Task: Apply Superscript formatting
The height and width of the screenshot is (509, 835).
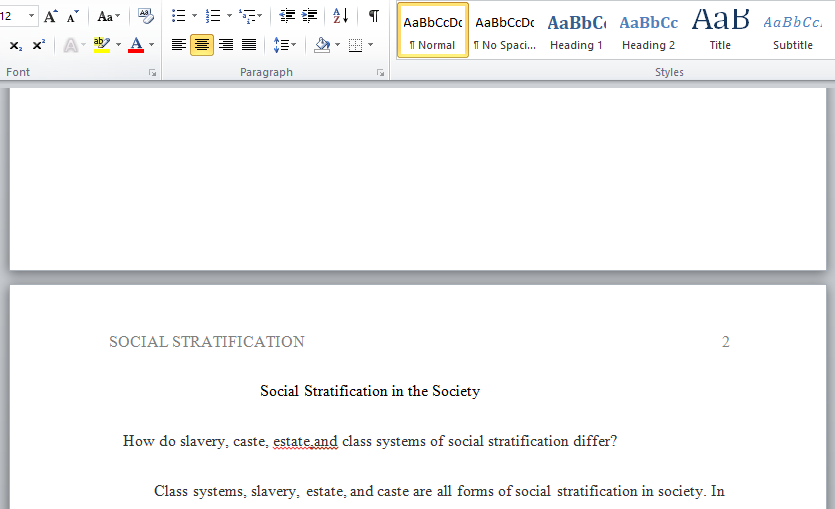Action: pyautogui.click(x=38, y=45)
